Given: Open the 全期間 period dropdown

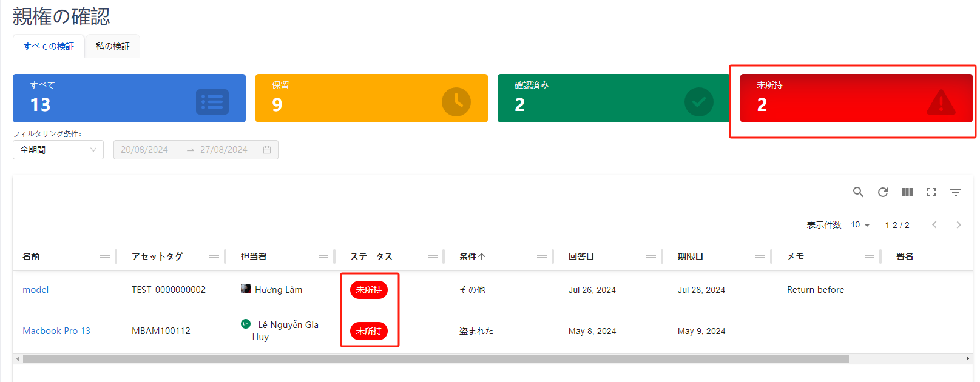Looking at the screenshot, I should 58,150.
